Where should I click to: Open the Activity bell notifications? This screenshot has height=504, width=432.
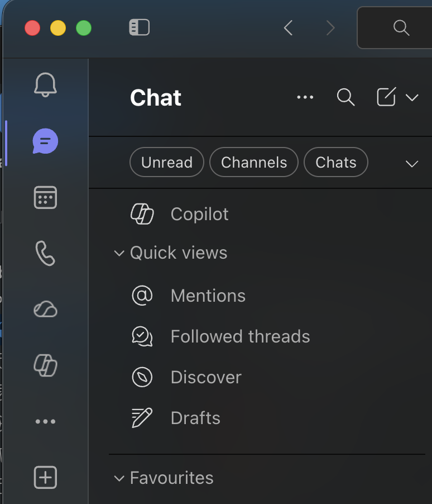[x=45, y=84]
